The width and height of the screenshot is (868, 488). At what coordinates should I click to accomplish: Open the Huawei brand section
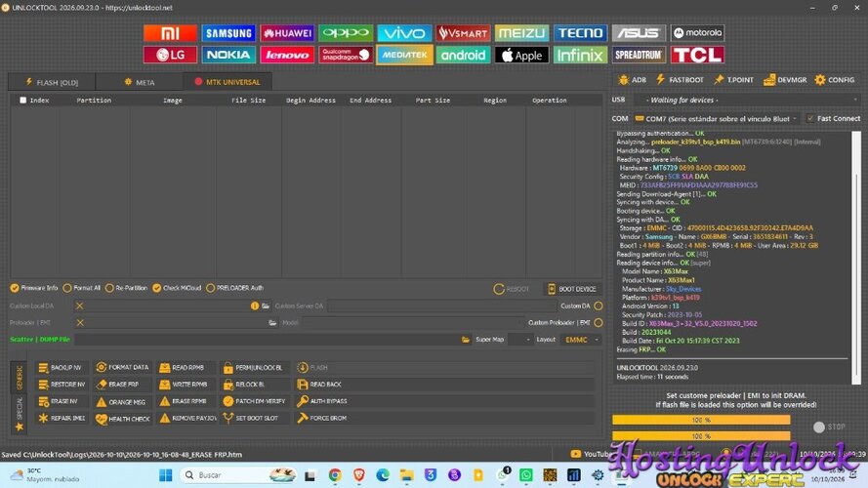(x=287, y=33)
